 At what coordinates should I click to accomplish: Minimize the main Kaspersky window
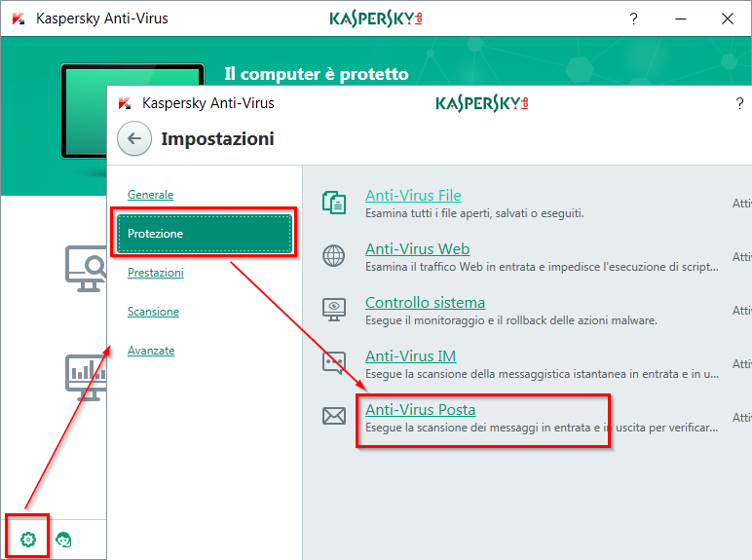[681, 19]
